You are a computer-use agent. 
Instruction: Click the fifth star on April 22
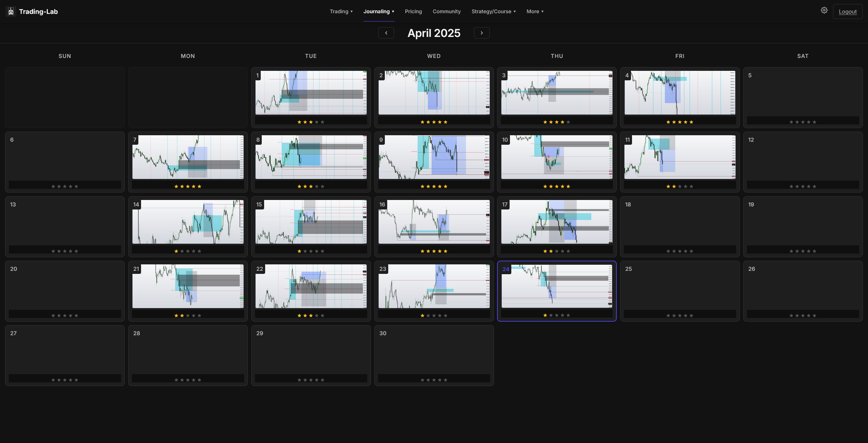322,316
